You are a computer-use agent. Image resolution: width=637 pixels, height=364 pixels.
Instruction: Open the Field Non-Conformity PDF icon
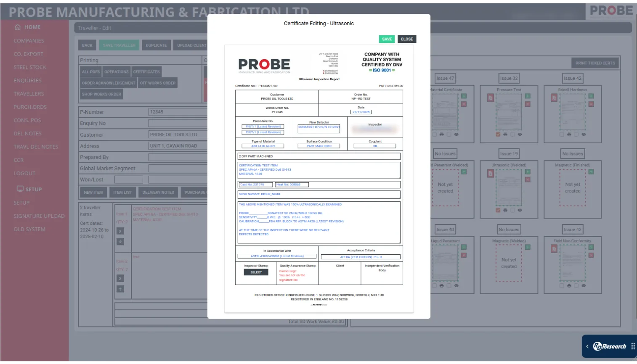[554, 249]
